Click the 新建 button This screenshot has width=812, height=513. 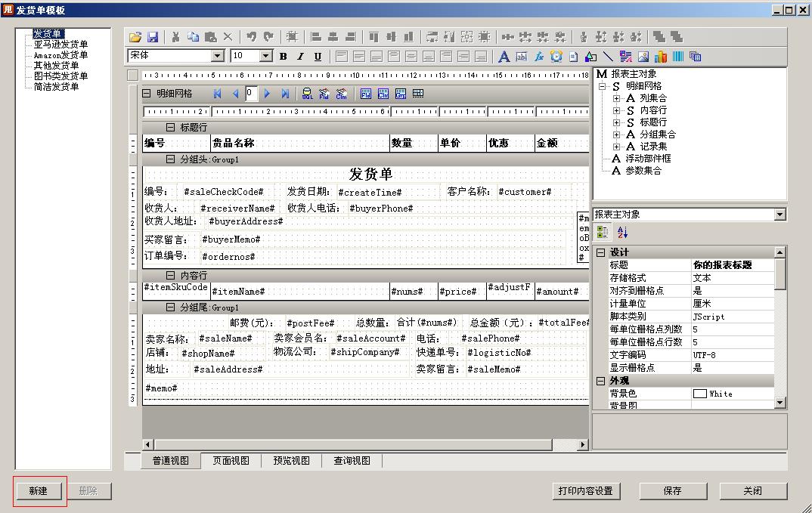point(39,491)
